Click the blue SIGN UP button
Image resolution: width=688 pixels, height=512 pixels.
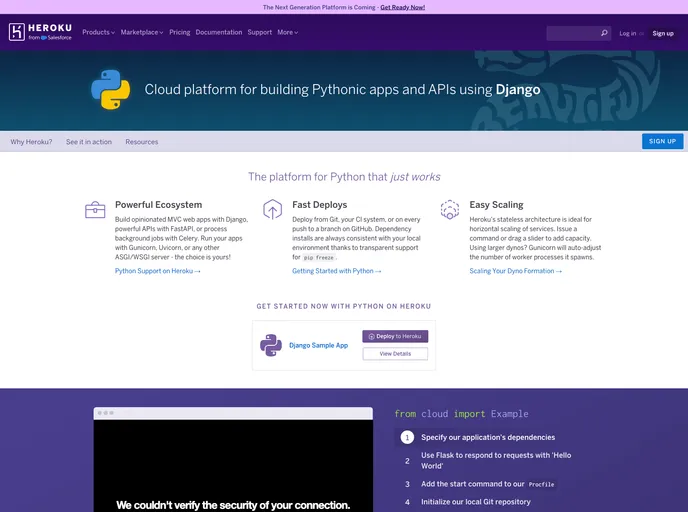(x=662, y=141)
